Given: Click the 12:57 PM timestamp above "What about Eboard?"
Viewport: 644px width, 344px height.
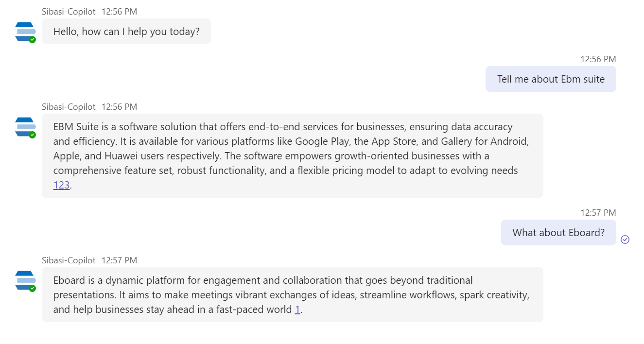Looking at the screenshot, I should point(598,213).
